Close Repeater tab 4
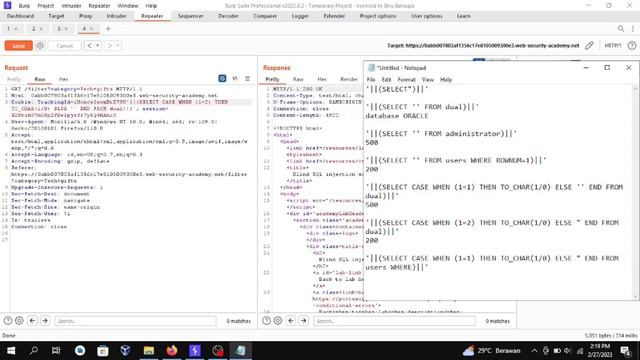 pyautogui.click(x=91, y=29)
